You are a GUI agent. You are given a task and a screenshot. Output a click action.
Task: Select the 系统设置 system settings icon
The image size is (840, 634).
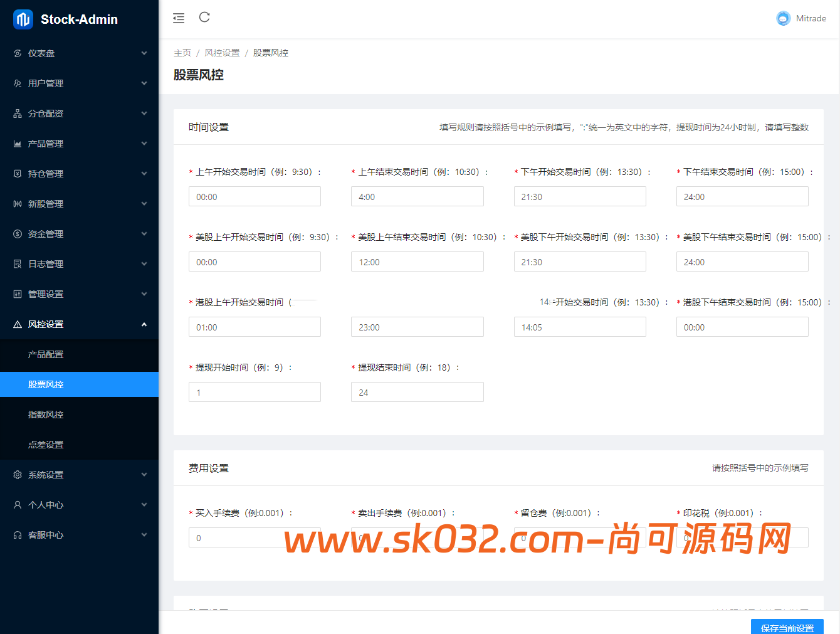(x=18, y=475)
